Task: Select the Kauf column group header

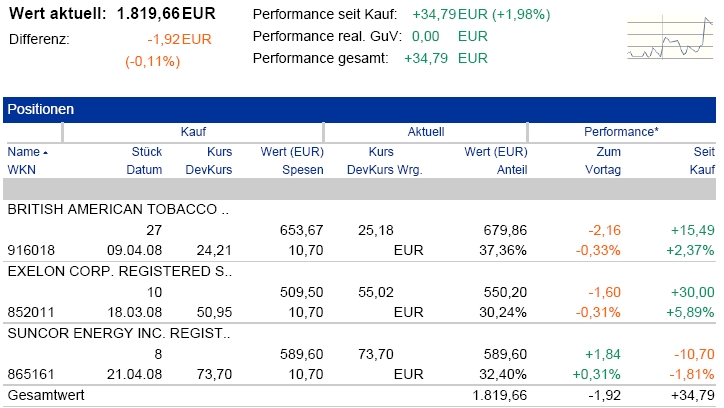Action: click(x=193, y=132)
